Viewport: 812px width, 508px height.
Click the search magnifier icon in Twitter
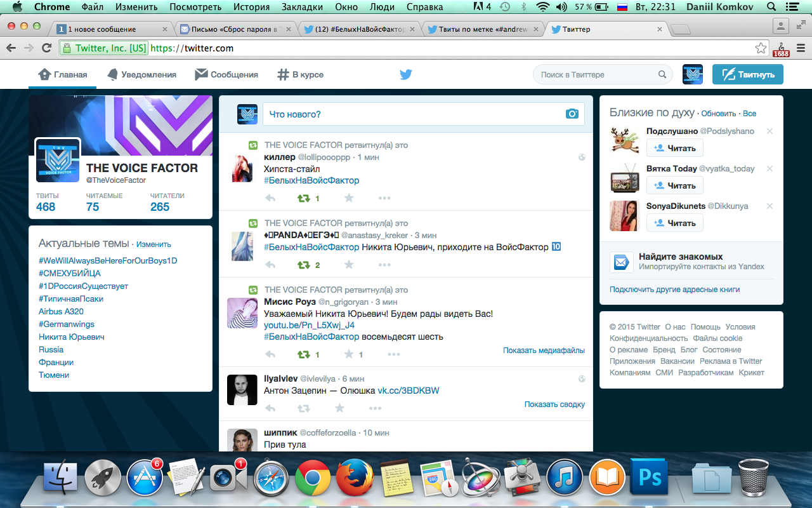coord(662,74)
